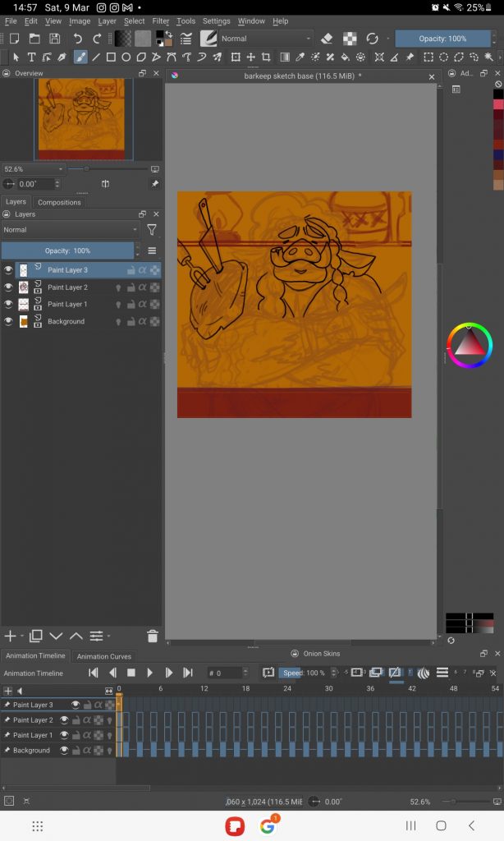The image size is (504, 841).
Task: Duplicate the selected layer
Action: (36, 636)
